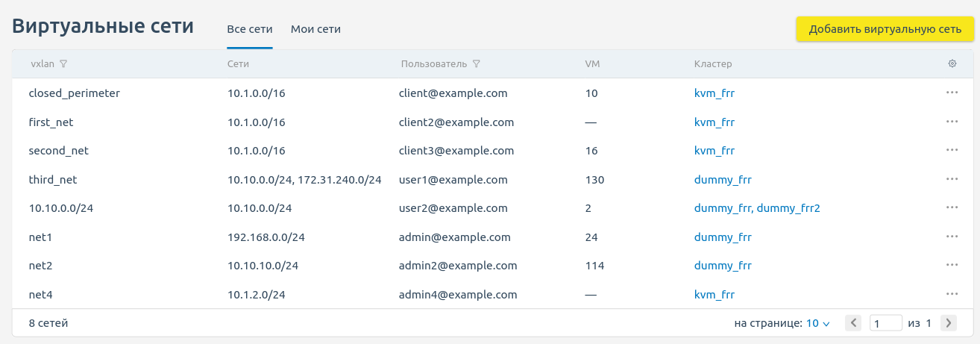Click the Пользователь column filter icon

coord(476,64)
